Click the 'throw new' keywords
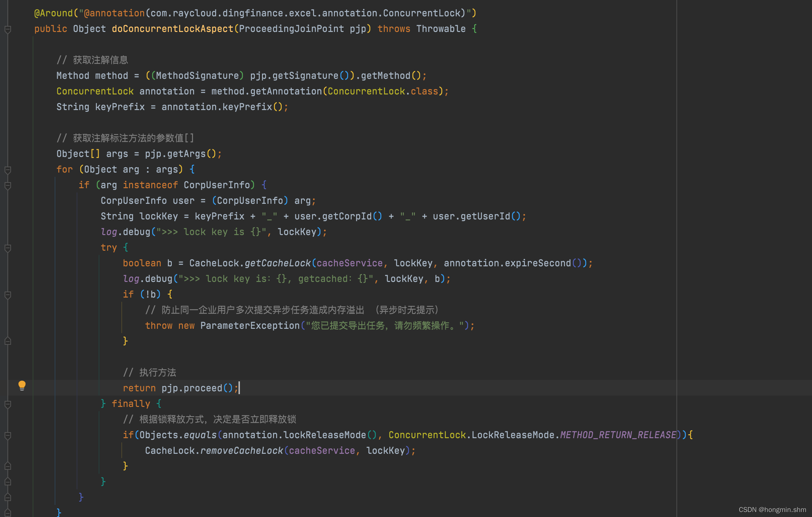The width and height of the screenshot is (812, 517). (170, 326)
